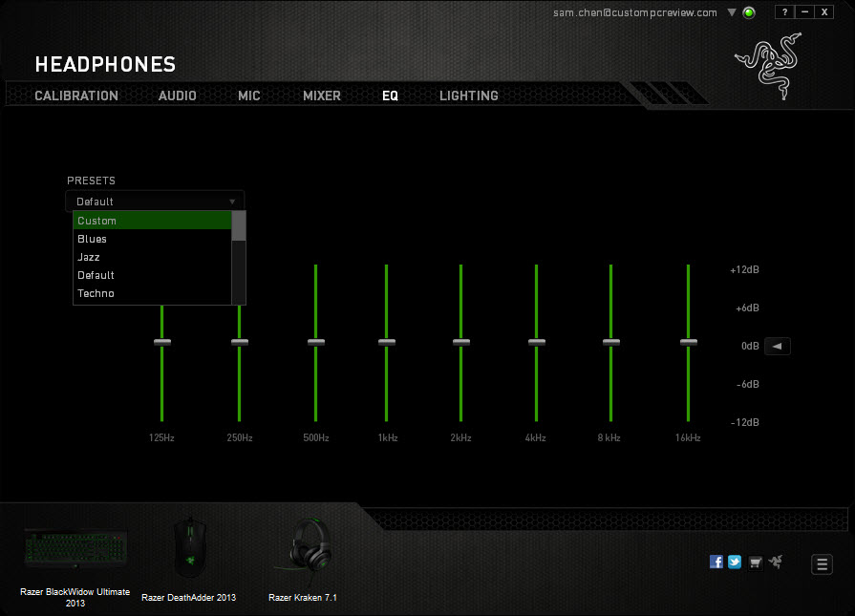Click the 4kHz slider handle
Image resolution: width=855 pixels, height=616 pixels.
click(537, 342)
